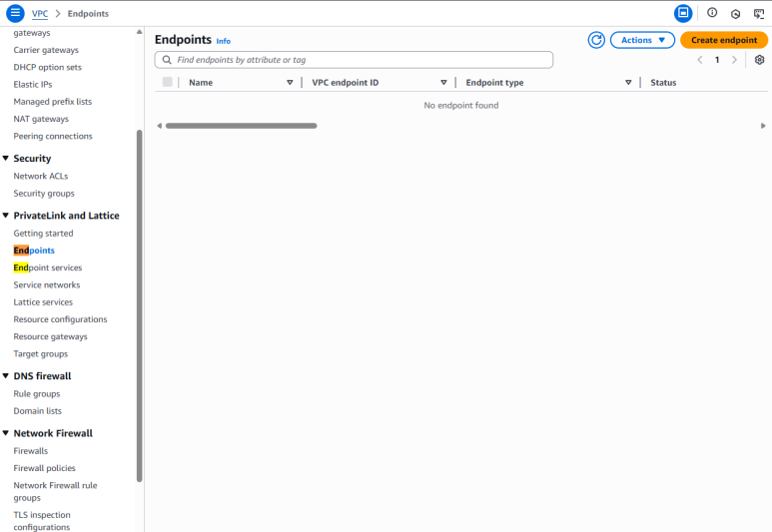The image size is (772, 532).
Task: Open Lattice services in sidebar
Action: click(x=43, y=302)
